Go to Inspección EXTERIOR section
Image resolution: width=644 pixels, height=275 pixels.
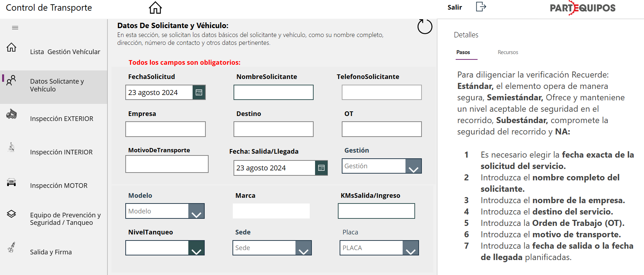point(62,119)
